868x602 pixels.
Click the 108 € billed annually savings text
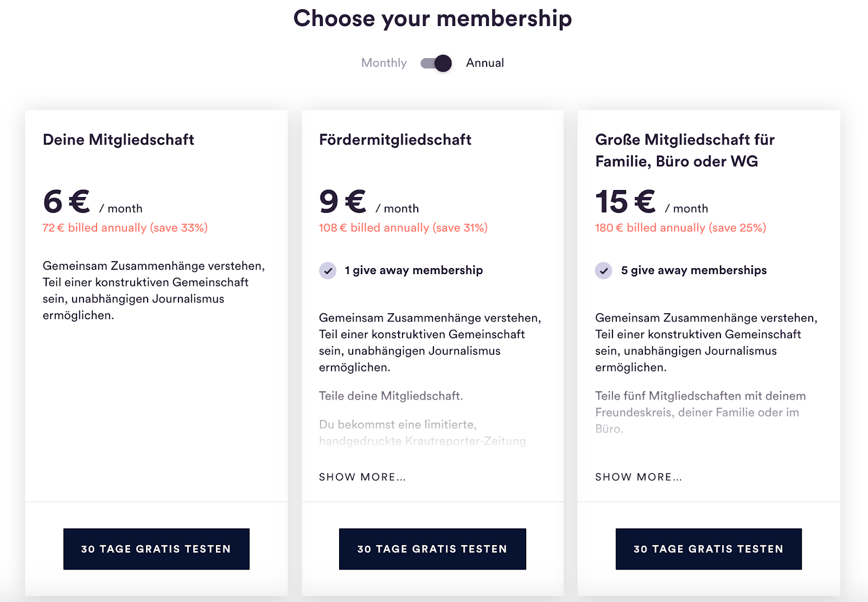403,228
